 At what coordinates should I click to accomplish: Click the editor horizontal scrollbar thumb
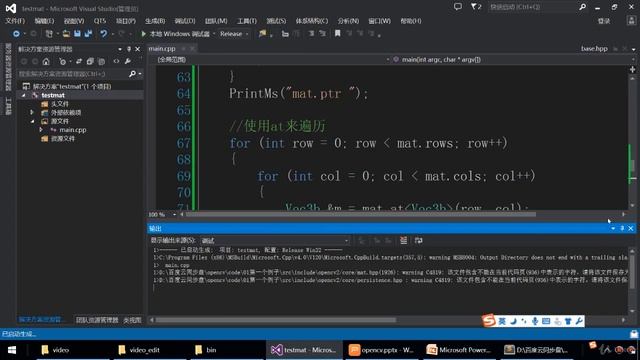click(360, 214)
